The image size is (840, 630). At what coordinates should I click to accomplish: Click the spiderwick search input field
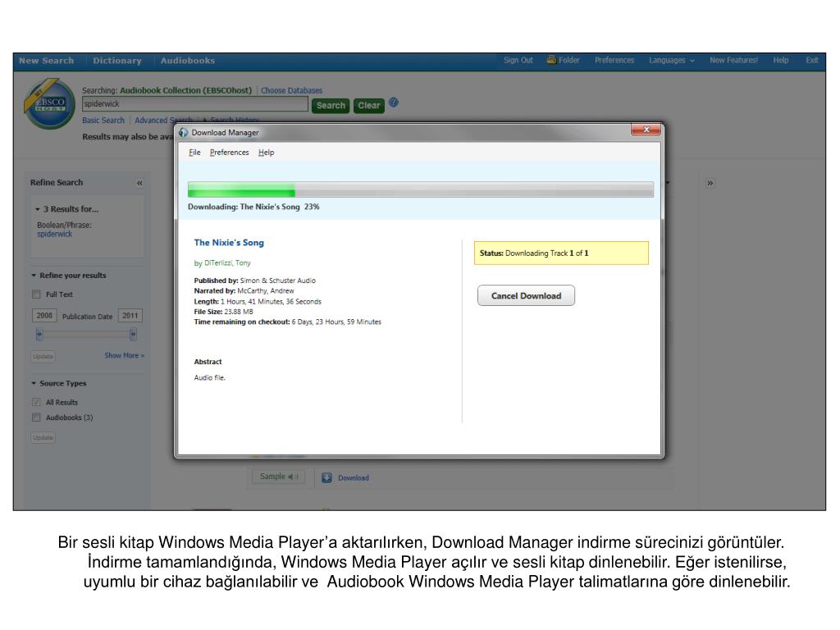point(195,104)
